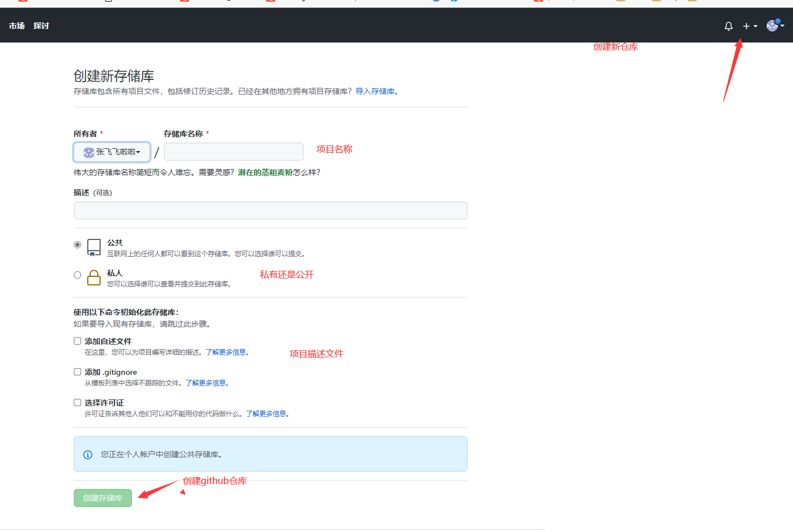Open the 探讨 menu item
793x532 pixels.
click(41, 26)
